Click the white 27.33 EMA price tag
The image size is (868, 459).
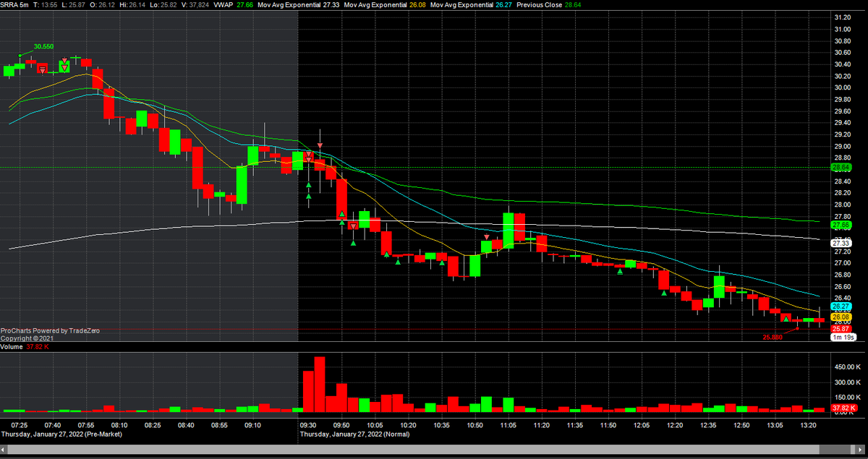(841, 244)
